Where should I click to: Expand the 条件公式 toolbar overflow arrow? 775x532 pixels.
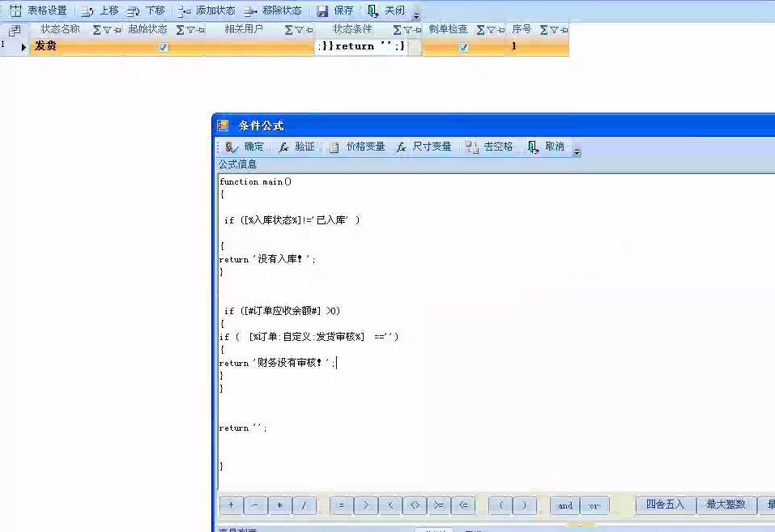(577, 151)
